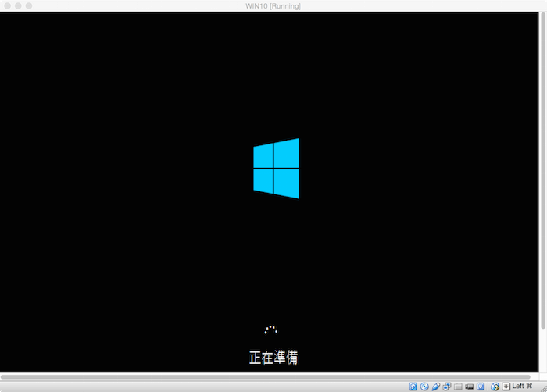Click the USB devices status icon
Viewport: 547px width, 392px height.
pos(436,387)
